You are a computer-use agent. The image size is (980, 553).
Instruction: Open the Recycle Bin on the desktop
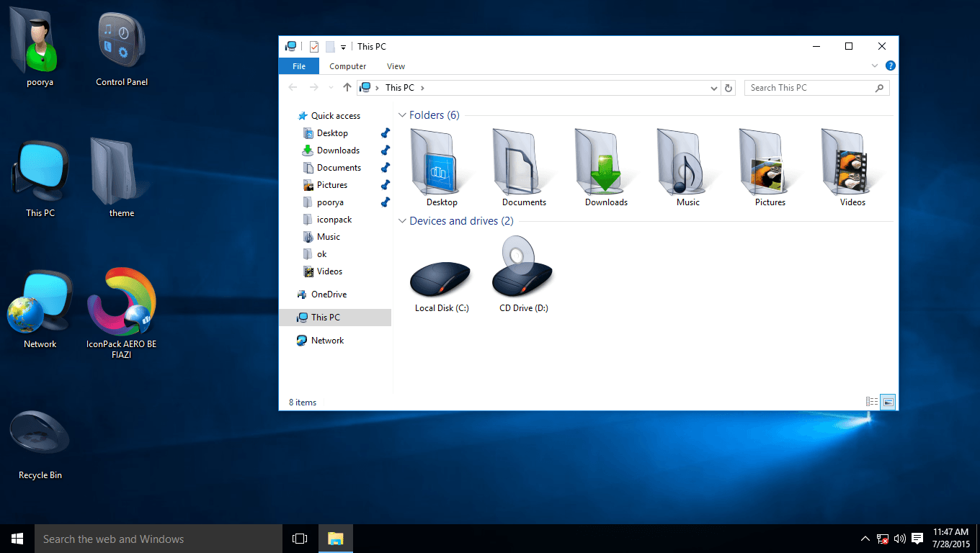[39, 432]
